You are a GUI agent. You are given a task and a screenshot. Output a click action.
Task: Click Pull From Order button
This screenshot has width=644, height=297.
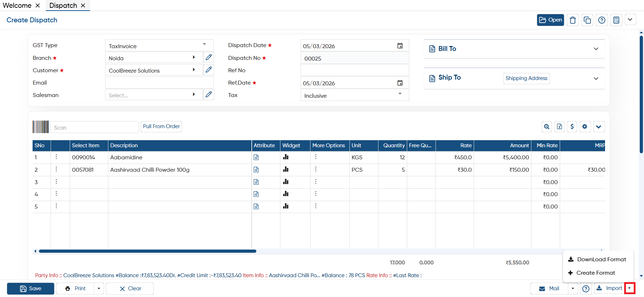(161, 126)
